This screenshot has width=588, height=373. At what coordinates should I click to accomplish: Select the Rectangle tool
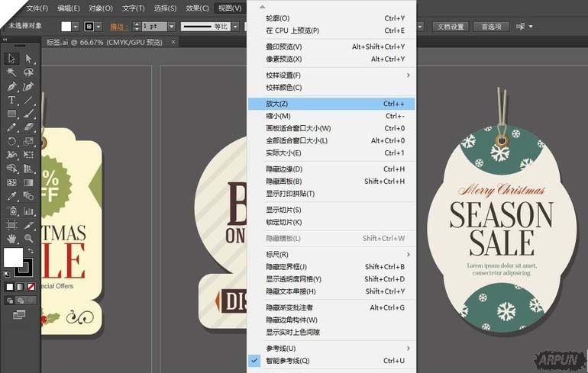coord(11,114)
